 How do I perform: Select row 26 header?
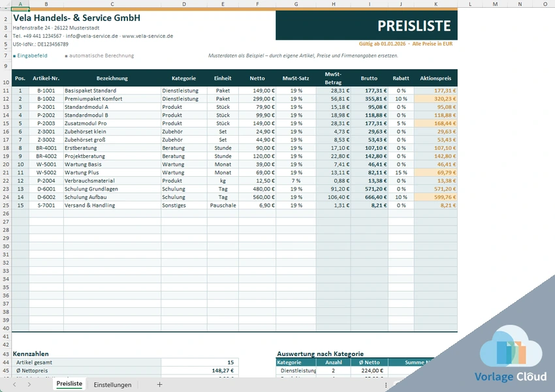[6, 213]
